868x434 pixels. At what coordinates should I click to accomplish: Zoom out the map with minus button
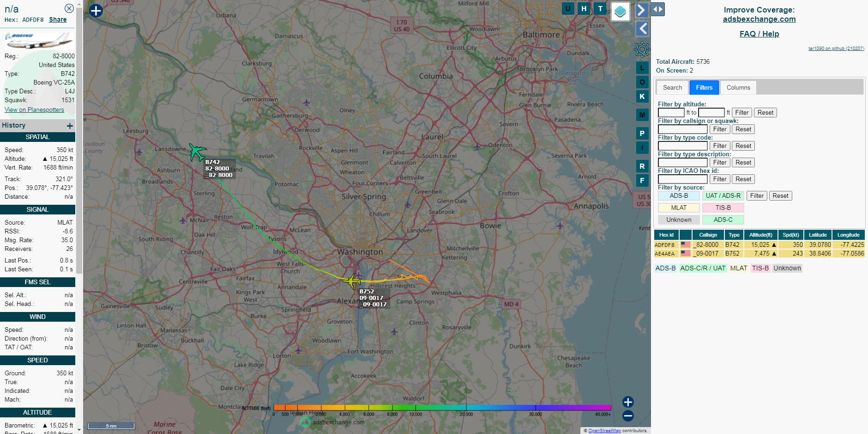628,416
